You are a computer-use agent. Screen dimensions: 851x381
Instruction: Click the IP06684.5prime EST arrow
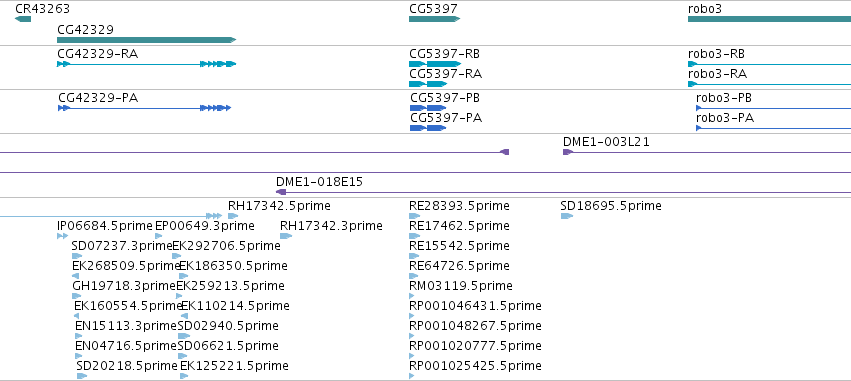(x=62, y=236)
